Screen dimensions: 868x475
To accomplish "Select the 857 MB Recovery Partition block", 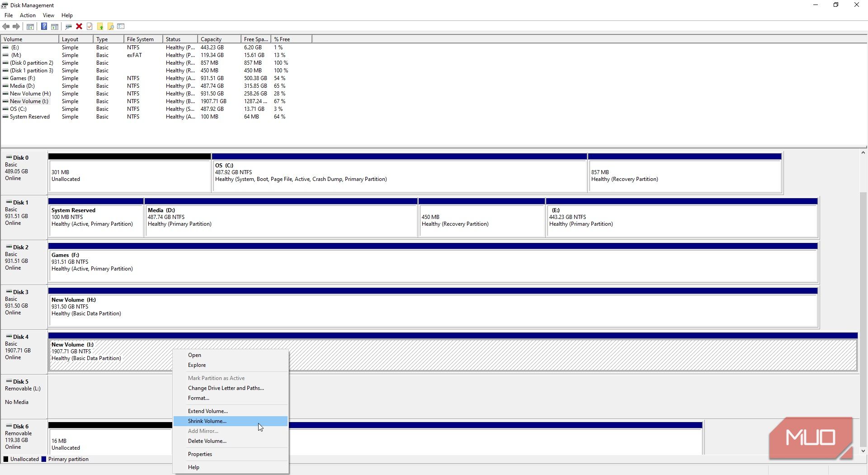I will [685, 173].
